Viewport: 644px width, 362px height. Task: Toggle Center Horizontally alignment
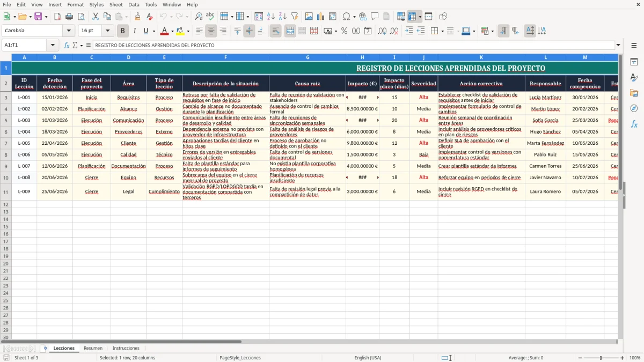tap(211, 31)
